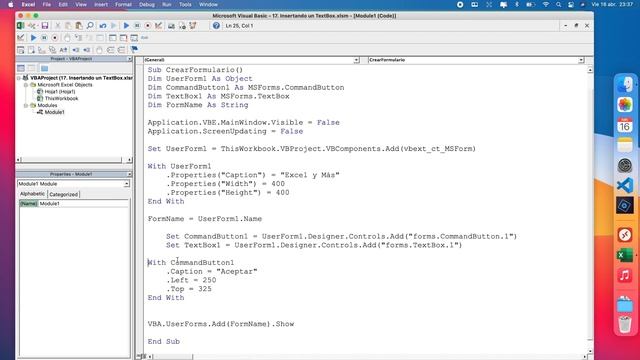640x360 pixels.
Task: Click the Complete Word icon
Action: 63,50
